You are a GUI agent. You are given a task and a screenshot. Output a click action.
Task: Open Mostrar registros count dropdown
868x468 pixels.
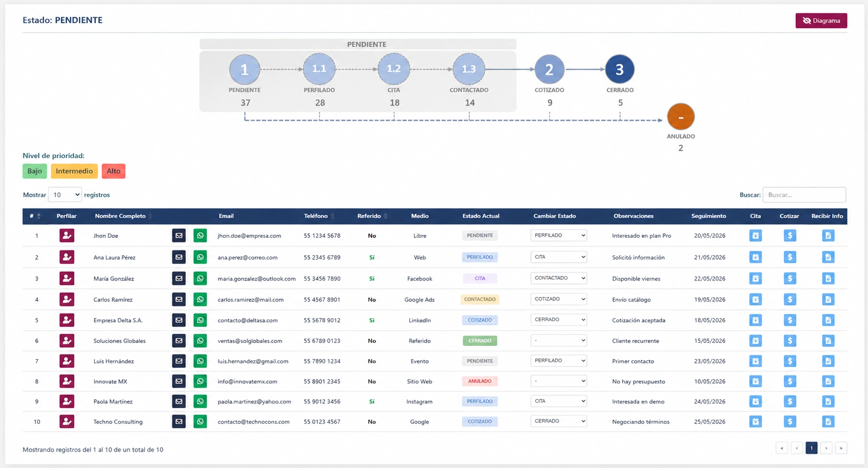(x=65, y=195)
